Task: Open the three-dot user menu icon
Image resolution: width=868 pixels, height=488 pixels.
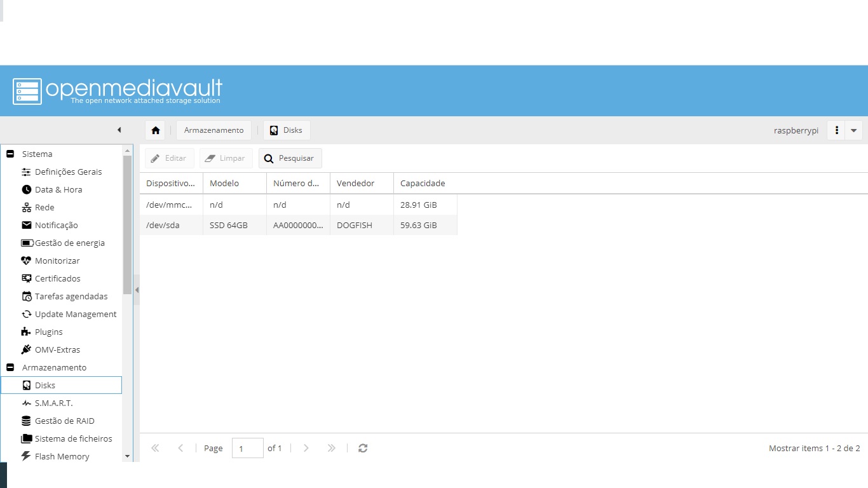Action: click(x=837, y=130)
